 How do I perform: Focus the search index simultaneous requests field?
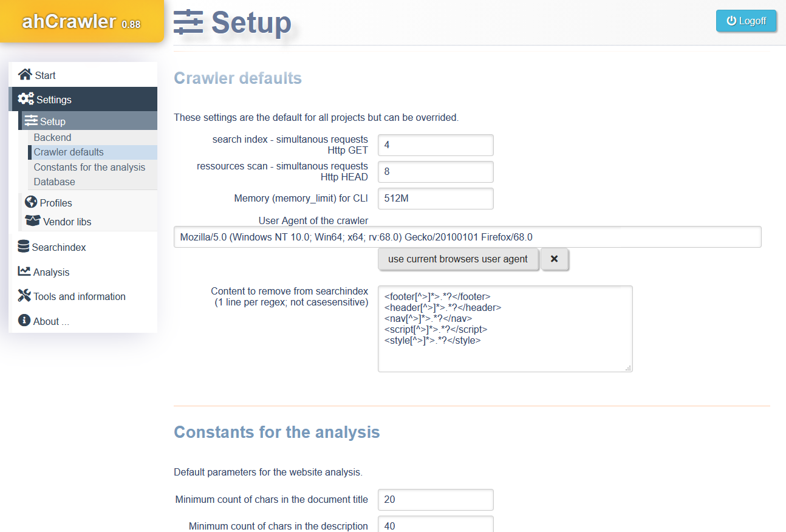coord(436,145)
